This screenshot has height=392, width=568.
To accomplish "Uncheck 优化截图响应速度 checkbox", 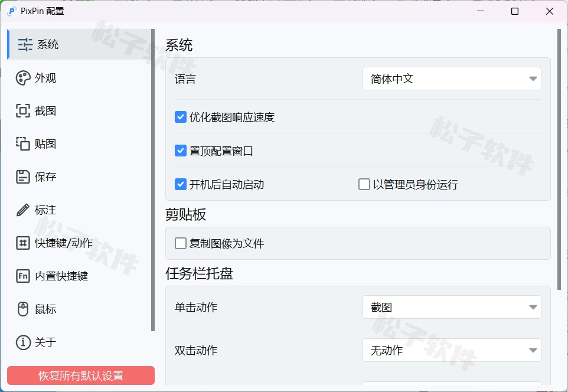I will (181, 117).
